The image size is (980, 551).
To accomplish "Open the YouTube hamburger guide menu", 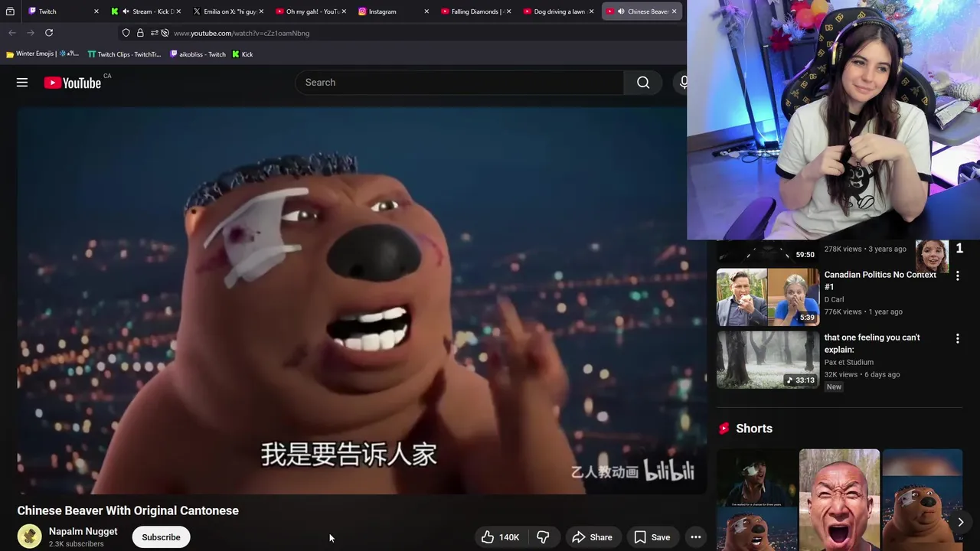I will tap(22, 83).
